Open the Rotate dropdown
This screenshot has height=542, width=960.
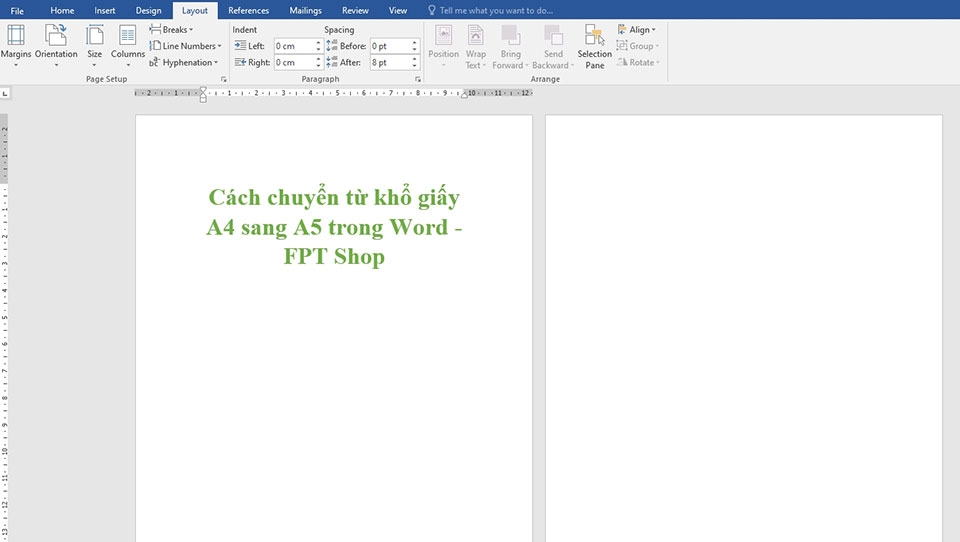coord(638,62)
